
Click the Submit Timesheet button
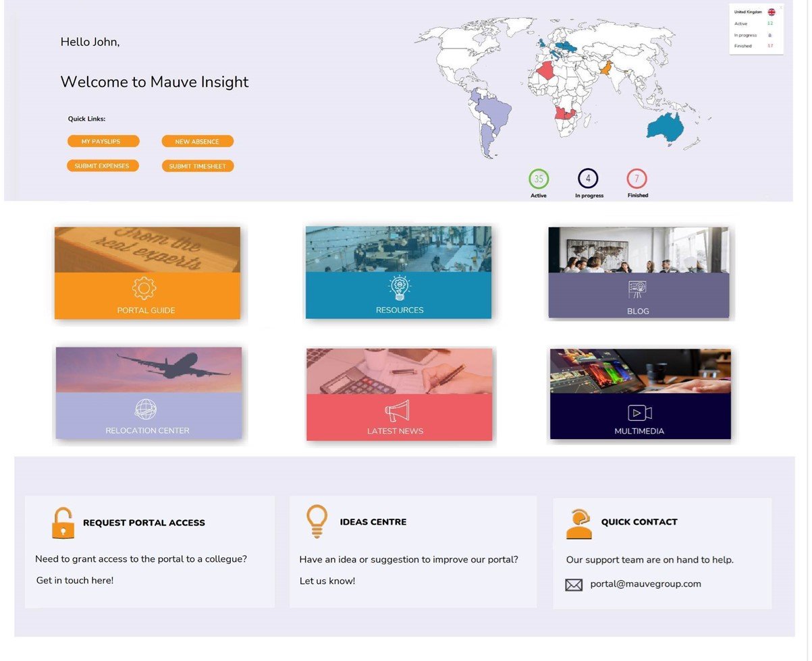pyautogui.click(x=198, y=166)
